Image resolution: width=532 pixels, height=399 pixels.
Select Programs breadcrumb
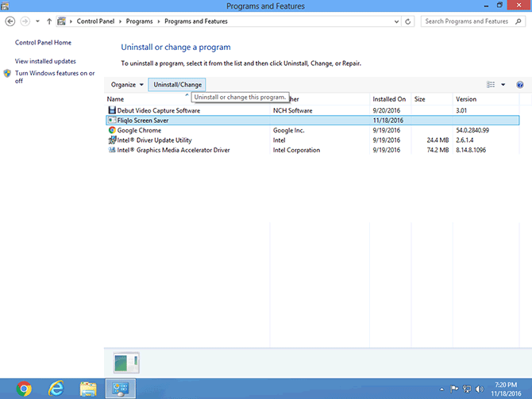coord(139,21)
